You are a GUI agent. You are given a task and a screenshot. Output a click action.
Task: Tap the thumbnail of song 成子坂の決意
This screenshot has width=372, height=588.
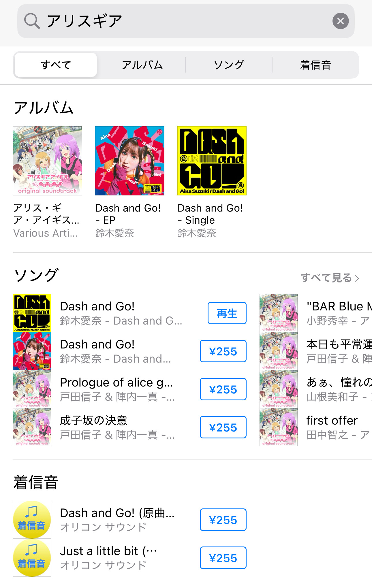coord(32,427)
